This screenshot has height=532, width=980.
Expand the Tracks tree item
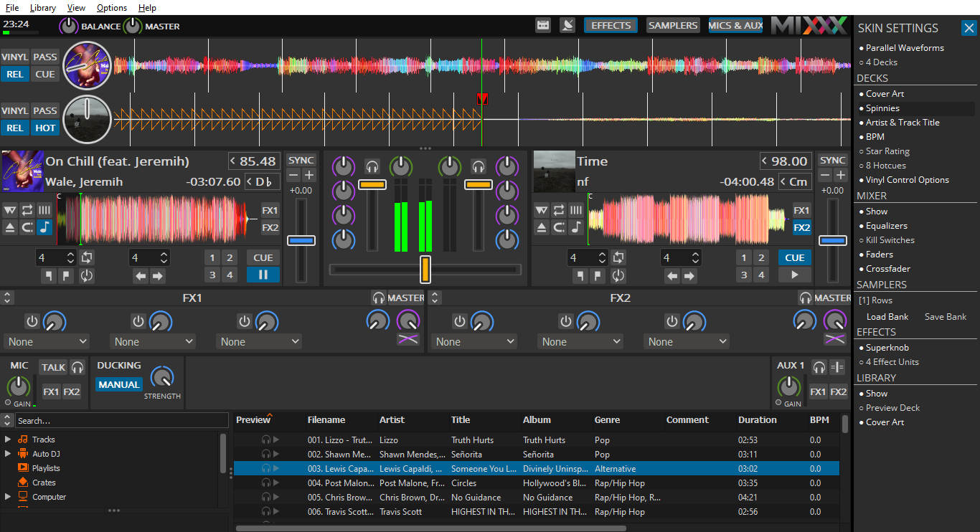pos(8,440)
